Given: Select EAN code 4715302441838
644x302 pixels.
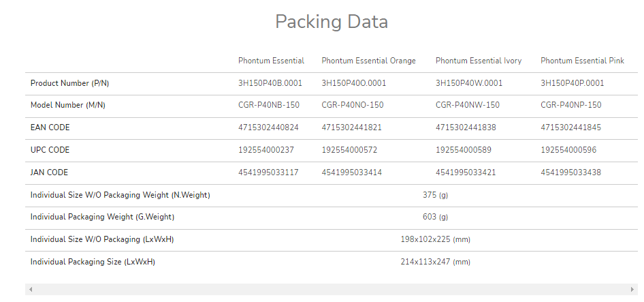Looking at the screenshot, I should 466,127.
